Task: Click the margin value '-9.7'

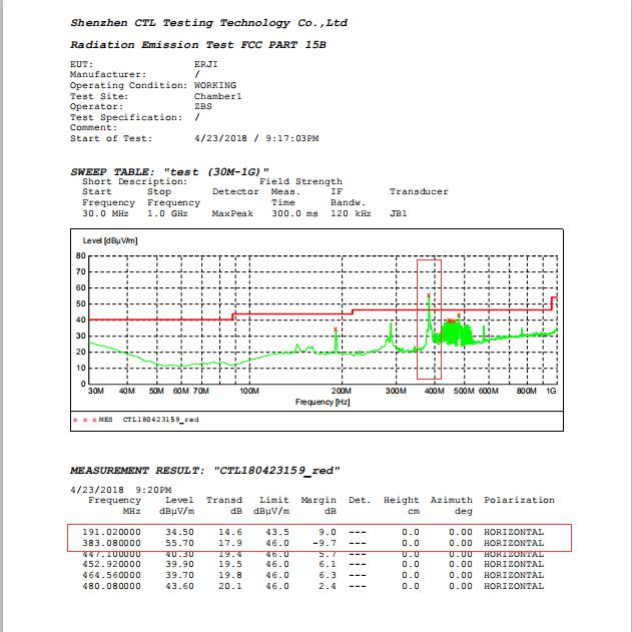Action: coord(324,543)
